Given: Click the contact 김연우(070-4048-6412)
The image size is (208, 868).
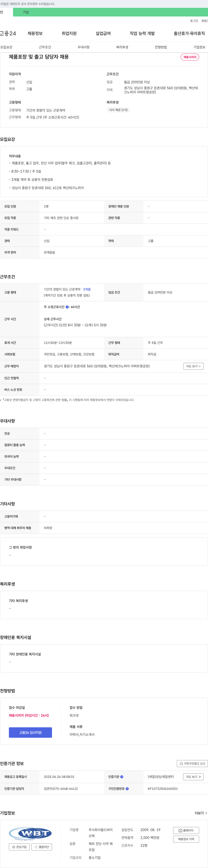Looking at the screenshot, I should pyautogui.click(x=61, y=789).
